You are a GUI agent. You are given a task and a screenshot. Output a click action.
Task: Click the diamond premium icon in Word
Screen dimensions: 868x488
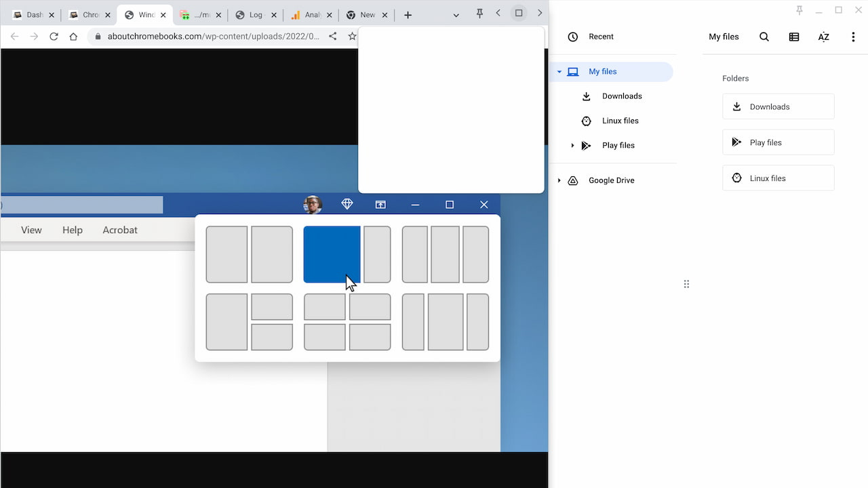(x=347, y=204)
